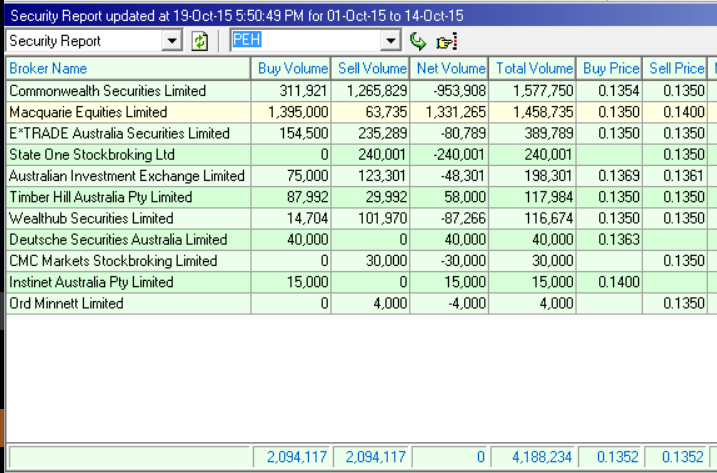The height and width of the screenshot is (473, 717).
Task: Click Net Volume cell -80,789
Action: click(449, 133)
